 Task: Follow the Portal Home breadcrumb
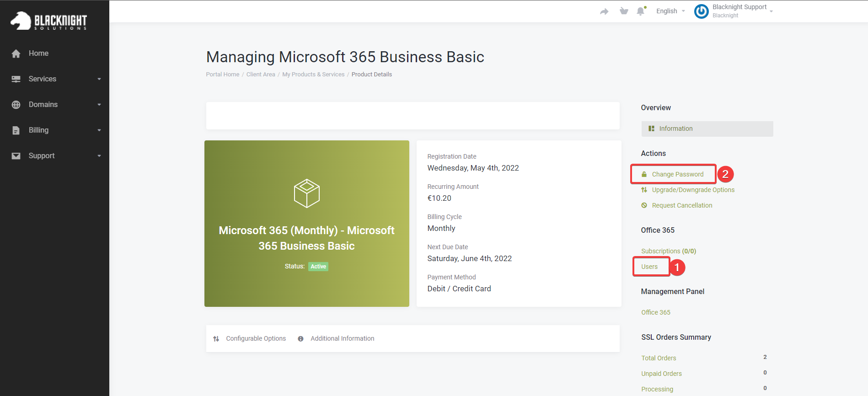(x=223, y=75)
